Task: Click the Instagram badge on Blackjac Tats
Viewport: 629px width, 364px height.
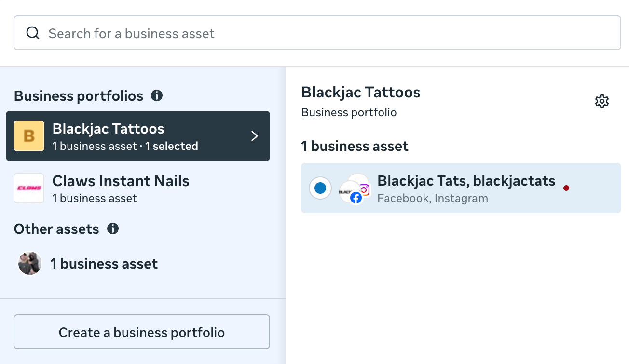Action: [364, 190]
